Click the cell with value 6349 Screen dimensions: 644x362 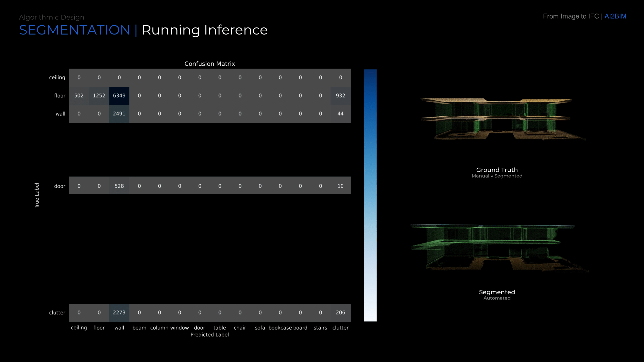tap(119, 96)
